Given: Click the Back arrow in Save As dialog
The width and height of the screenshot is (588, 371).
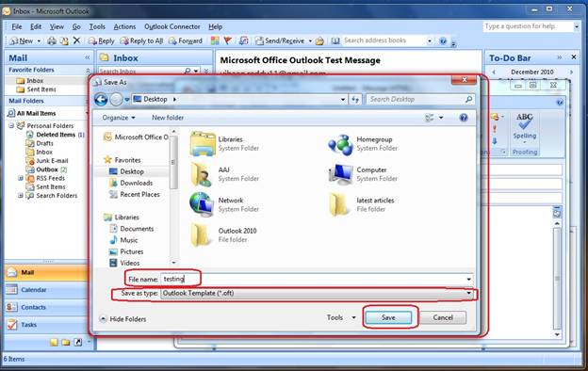Looking at the screenshot, I should click(x=101, y=99).
